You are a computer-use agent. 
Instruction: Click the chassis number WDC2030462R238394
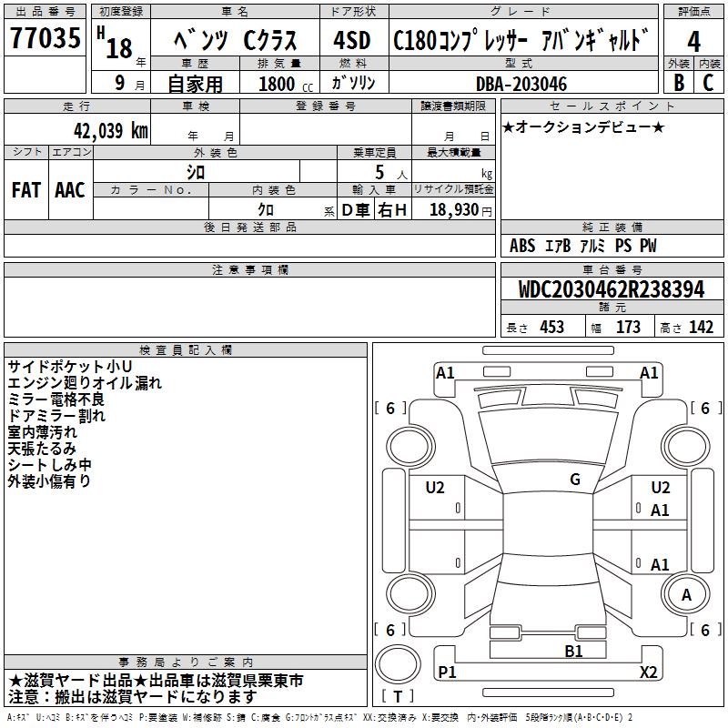612,289
